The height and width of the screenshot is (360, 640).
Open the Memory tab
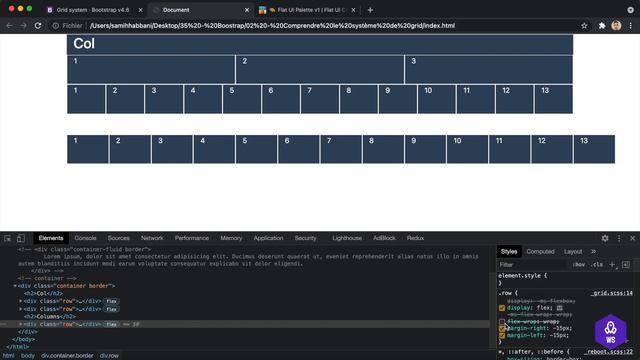tap(231, 238)
